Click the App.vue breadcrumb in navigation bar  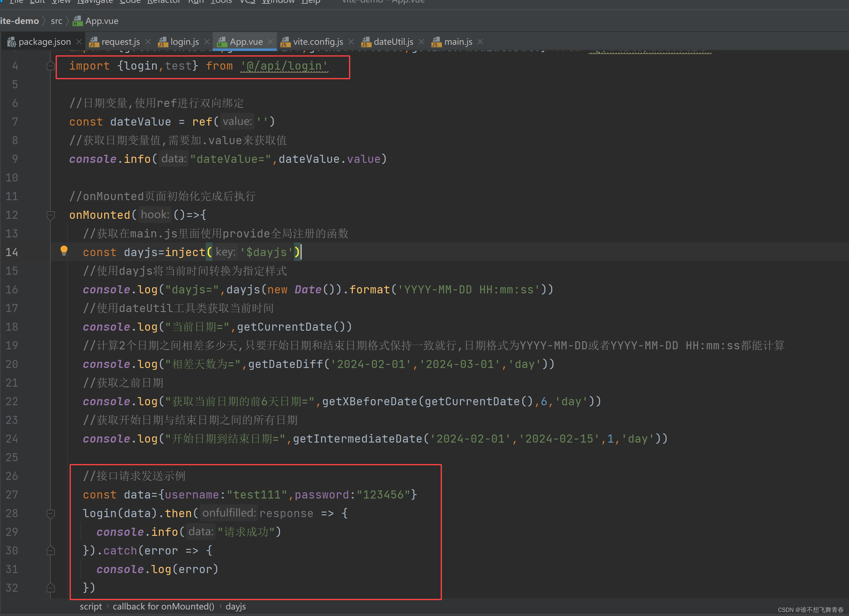102,21
